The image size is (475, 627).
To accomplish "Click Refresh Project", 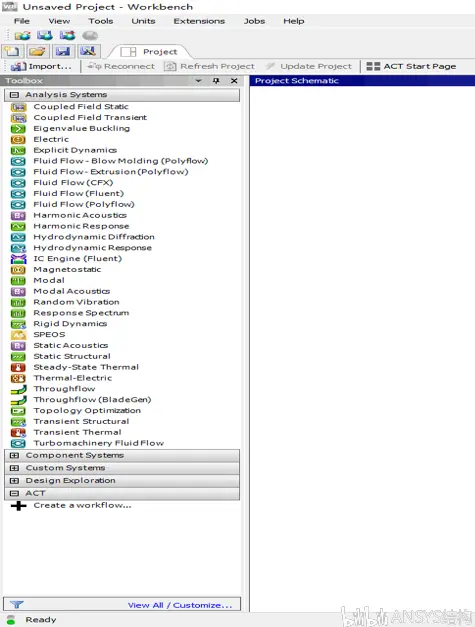I will (x=210, y=66).
